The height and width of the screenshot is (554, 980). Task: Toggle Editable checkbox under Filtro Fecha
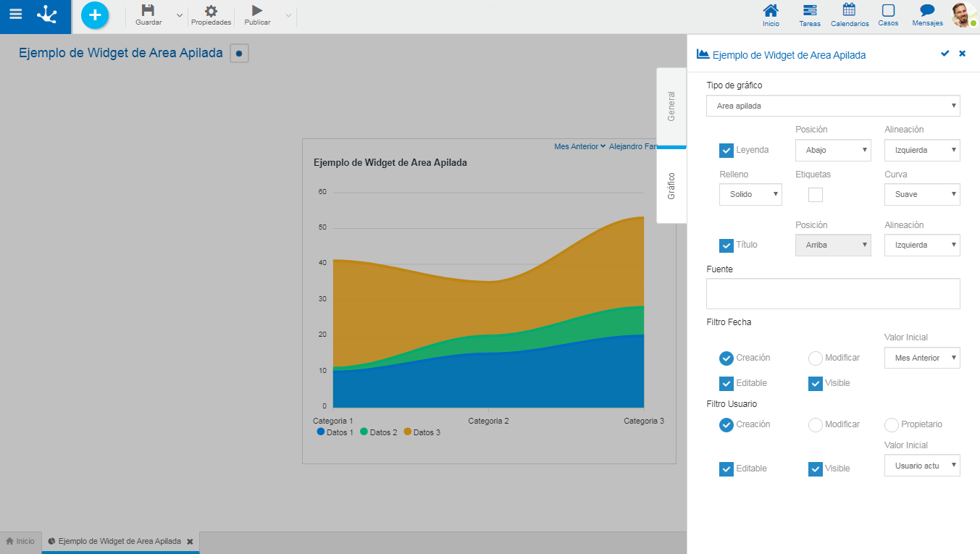pyautogui.click(x=726, y=383)
